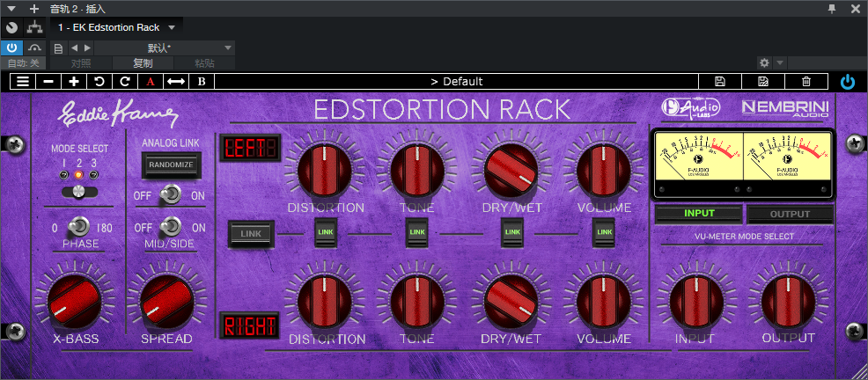
Task: Click the right channel DRY/WET knob
Action: click(511, 302)
